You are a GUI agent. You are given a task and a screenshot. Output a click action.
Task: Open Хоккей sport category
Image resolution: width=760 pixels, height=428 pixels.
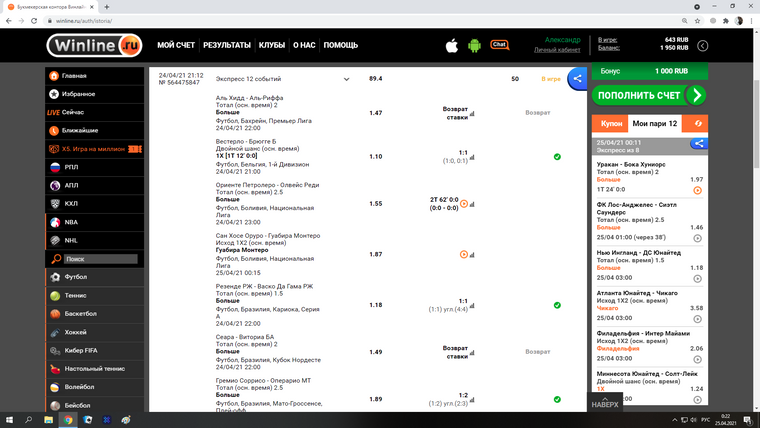point(95,332)
